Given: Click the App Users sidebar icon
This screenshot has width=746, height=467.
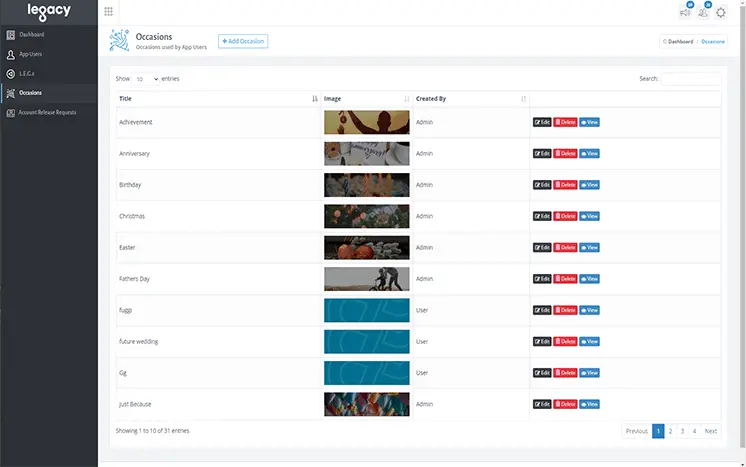Looking at the screenshot, I should (x=10, y=54).
